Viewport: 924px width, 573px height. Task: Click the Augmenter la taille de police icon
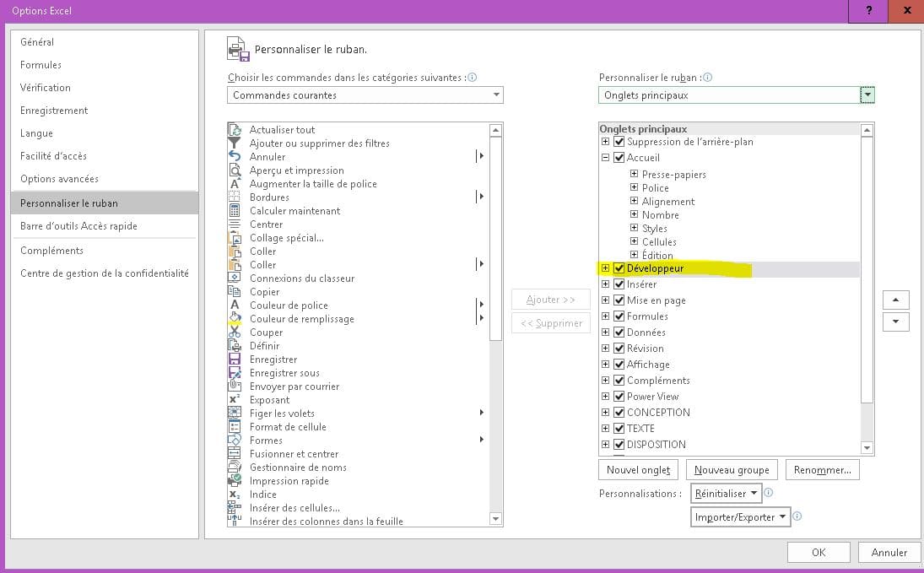tap(235, 184)
